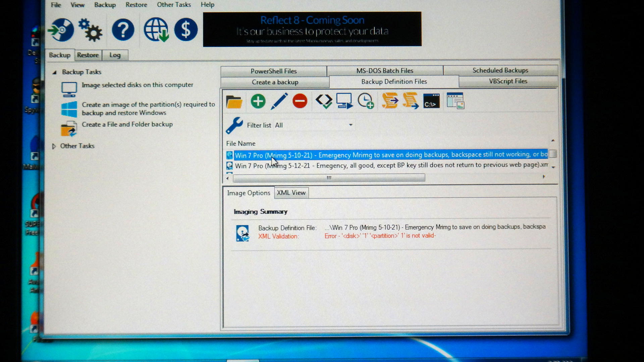Image resolution: width=644 pixels, height=362 pixels.
Task: Open the Help menu
Action: coord(207,5)
